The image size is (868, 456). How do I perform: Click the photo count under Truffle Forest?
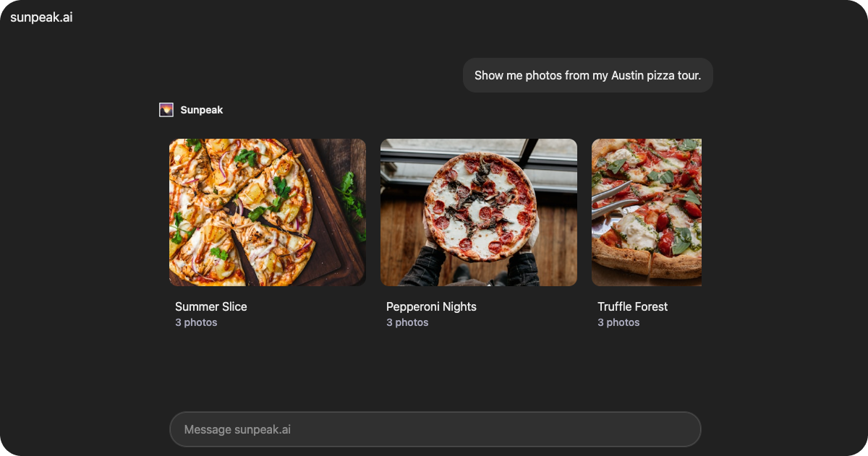click(618, 322)
